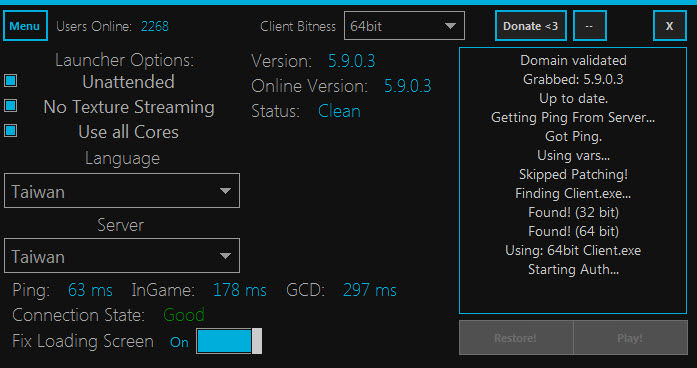
Task: Click the Unattended option label
Action: (x=128, y=82)
